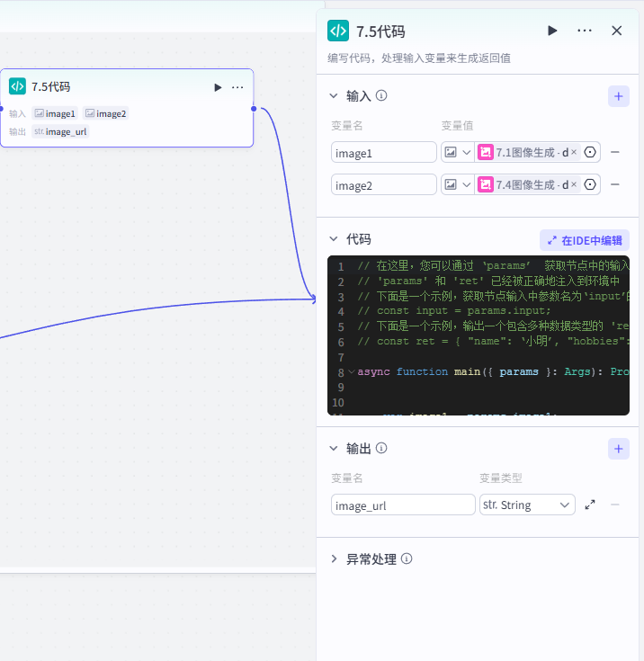Open code via 在IDE中编辑 button
Screen dimensions: 644x661
[584, 240]
